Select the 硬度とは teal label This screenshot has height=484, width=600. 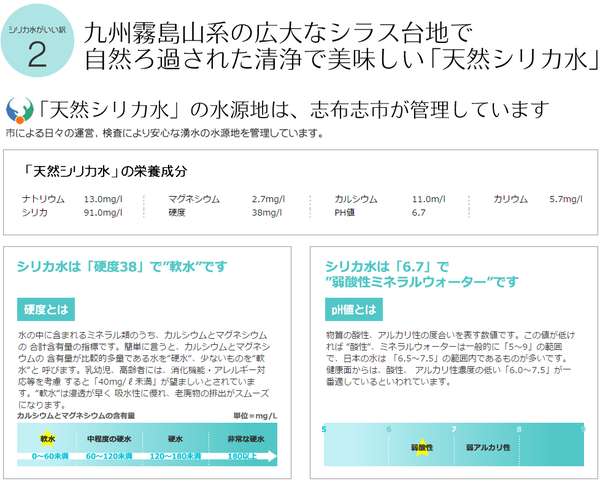[x=43, y=309]
